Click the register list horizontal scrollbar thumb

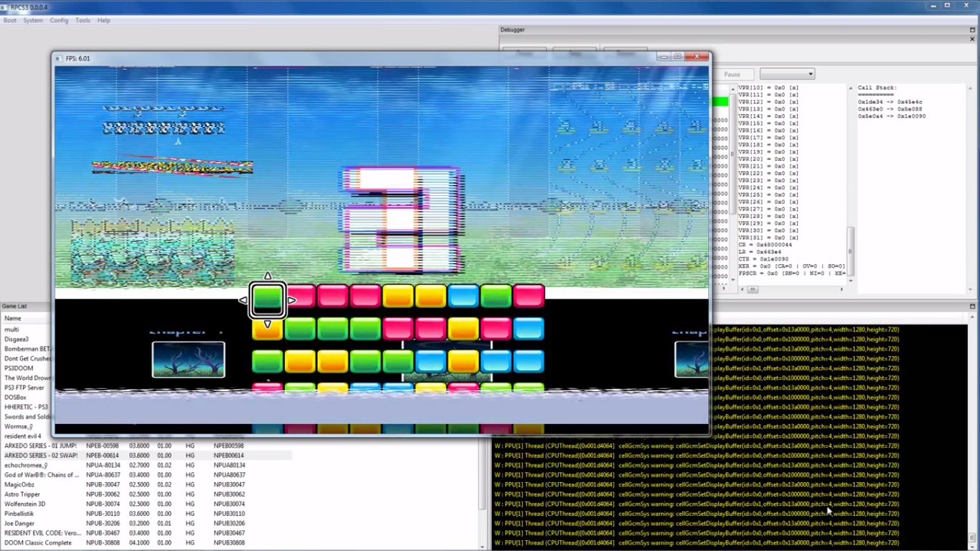click(x=753, y=289)
